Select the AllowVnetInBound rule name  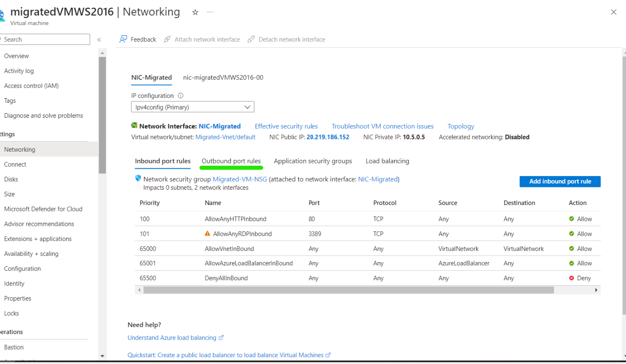229,249
